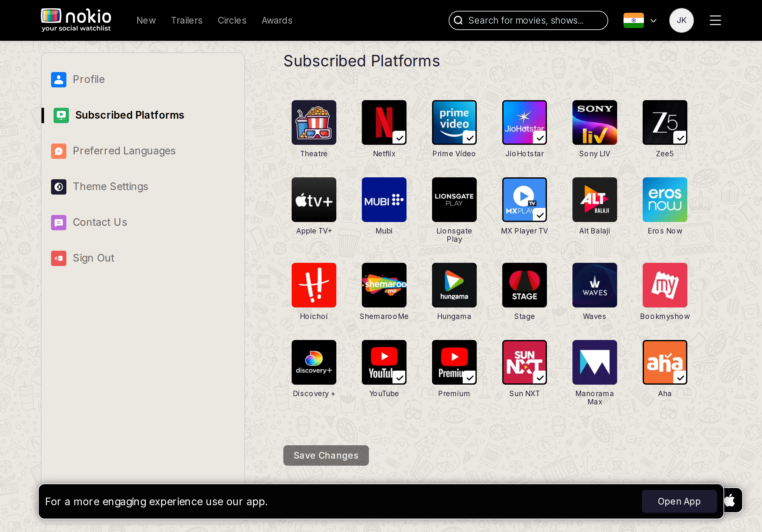Select the Waves platform tile
This screenshot has height=532, width=762.
(594, 285)
